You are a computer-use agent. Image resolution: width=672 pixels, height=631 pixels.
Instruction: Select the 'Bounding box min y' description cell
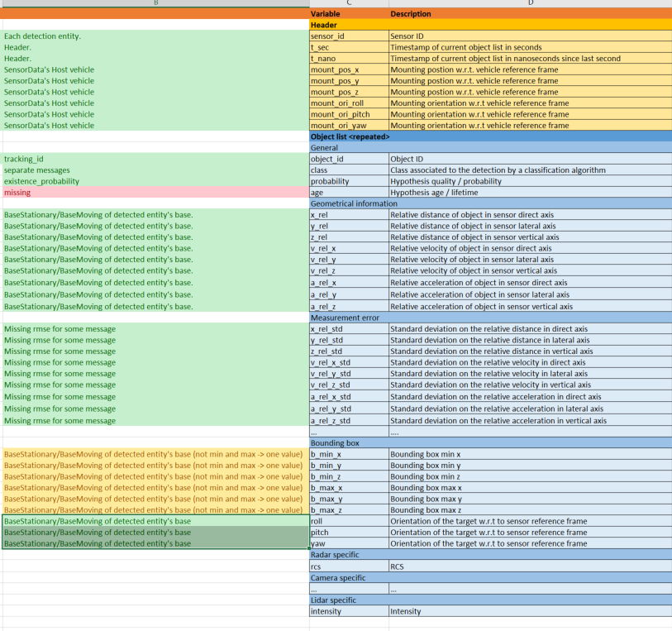(531, 465)
